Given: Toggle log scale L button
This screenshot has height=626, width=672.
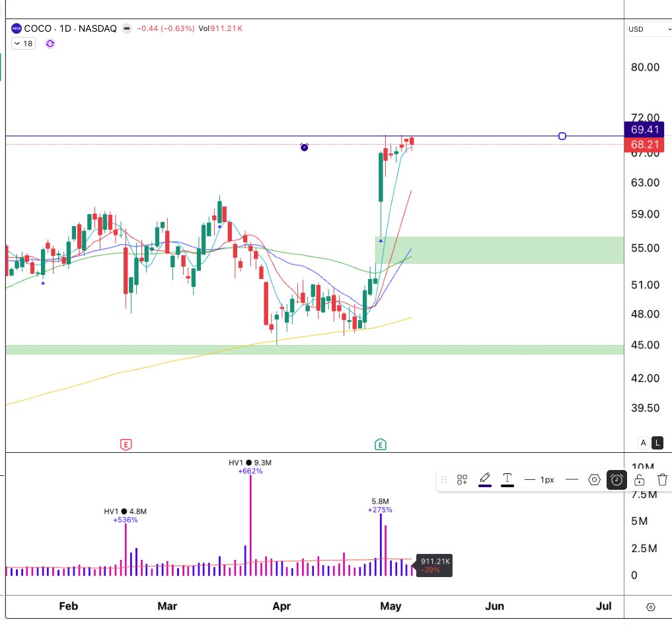Looking at the screenshot, I should tap(657, 443).
